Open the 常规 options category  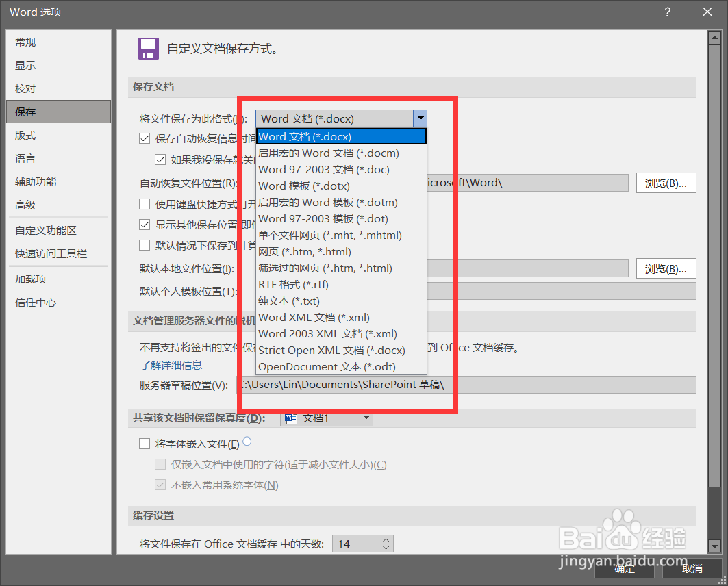pyautogui.click(x=58, y=42)
